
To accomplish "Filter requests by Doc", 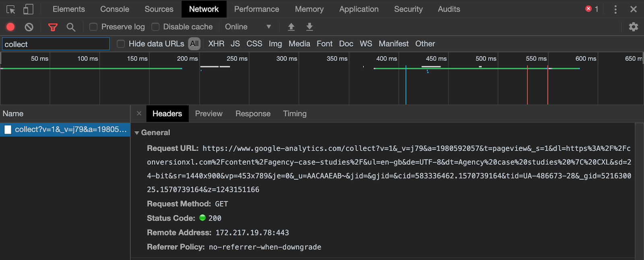I will click(x=346, y=44).
